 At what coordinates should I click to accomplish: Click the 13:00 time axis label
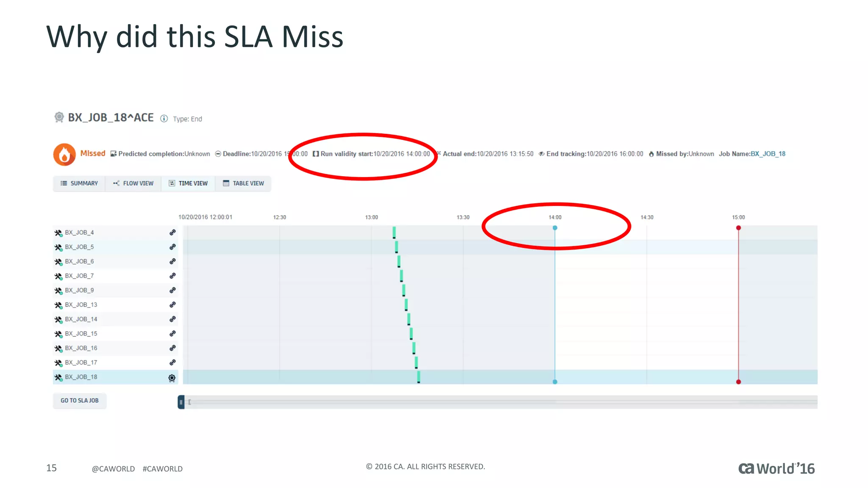click(372, 217)
